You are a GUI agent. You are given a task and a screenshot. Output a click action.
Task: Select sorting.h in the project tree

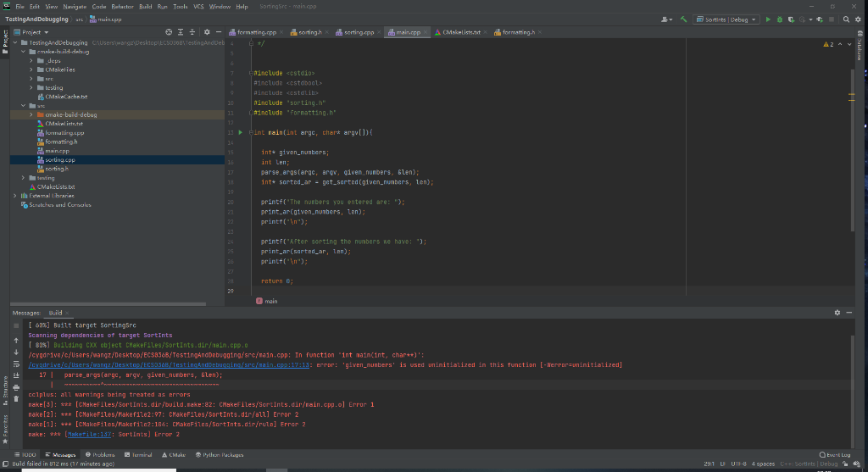pos(57,169)
